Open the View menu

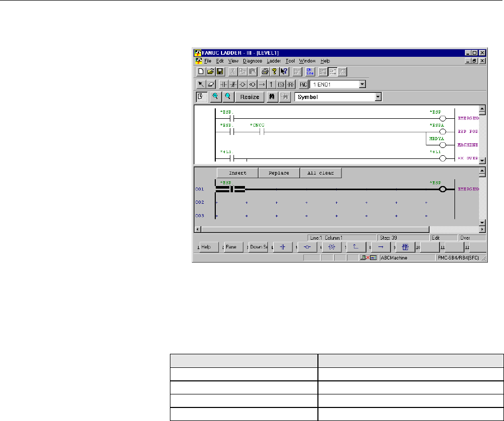tap(233, 61)
